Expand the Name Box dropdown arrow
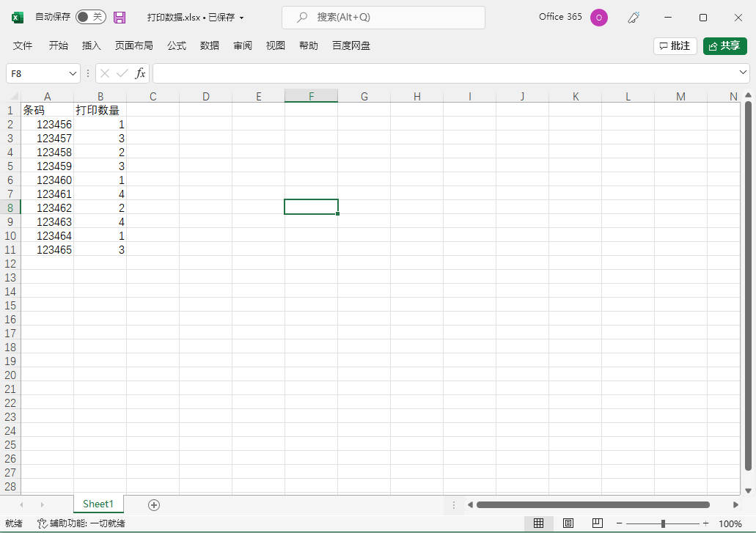Screen dimensions: 756x533 pyautogui.click(x=73, y=73)
